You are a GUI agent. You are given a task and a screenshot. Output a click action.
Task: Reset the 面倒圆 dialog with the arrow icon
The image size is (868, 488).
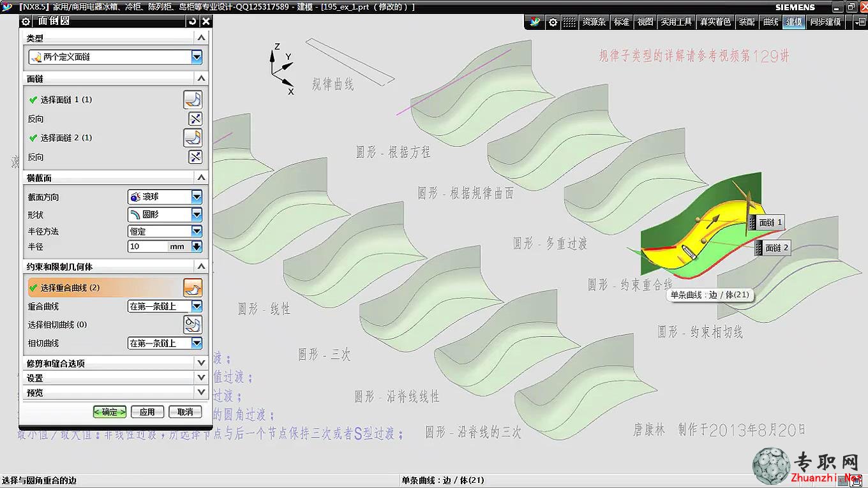pyautogui.click(x=193, y=21)
